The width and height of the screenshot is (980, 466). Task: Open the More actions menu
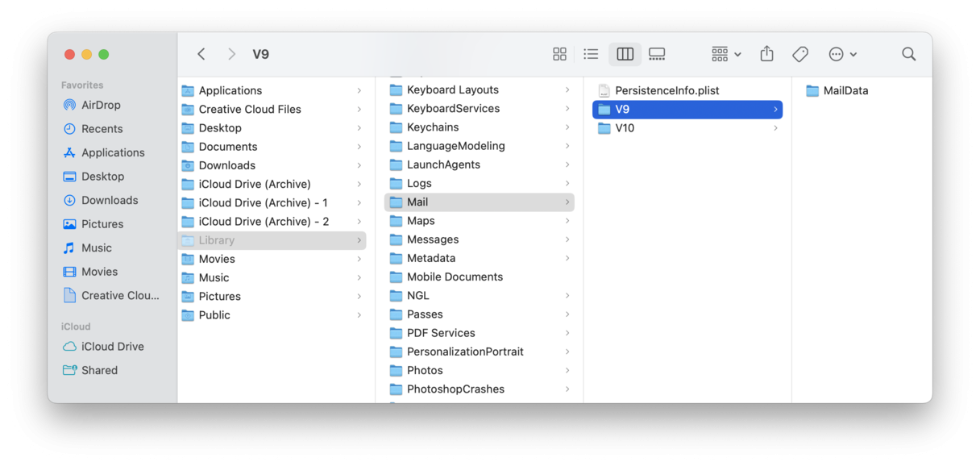tap(842, 54)
